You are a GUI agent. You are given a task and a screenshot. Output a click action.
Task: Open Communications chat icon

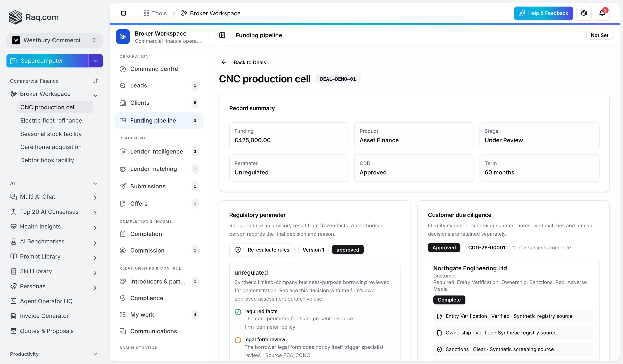pos(123,331)
